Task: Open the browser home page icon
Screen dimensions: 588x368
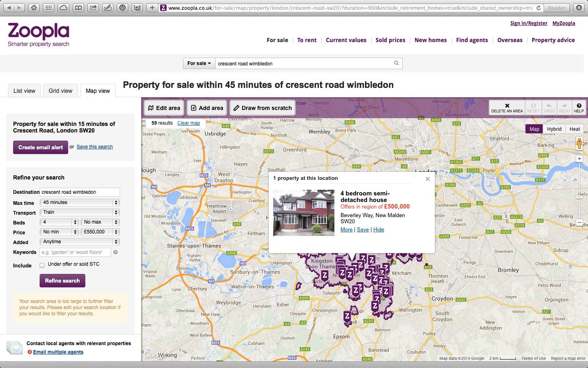Action: click(34, 8)
